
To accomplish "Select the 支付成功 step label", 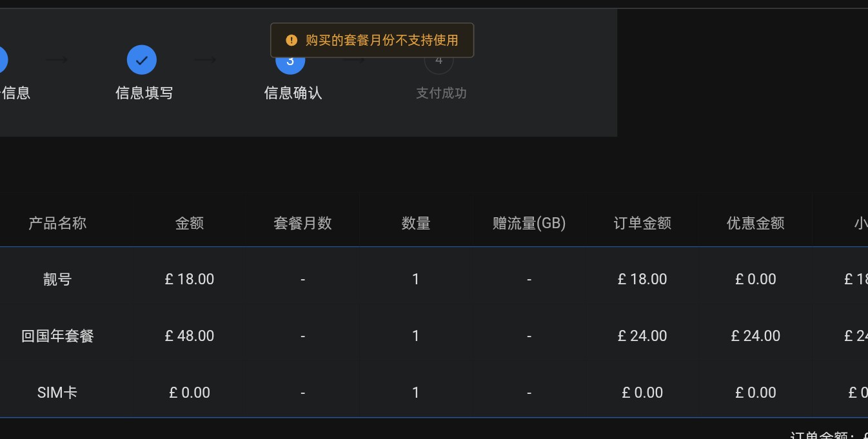I will click(x=441, y=93).
